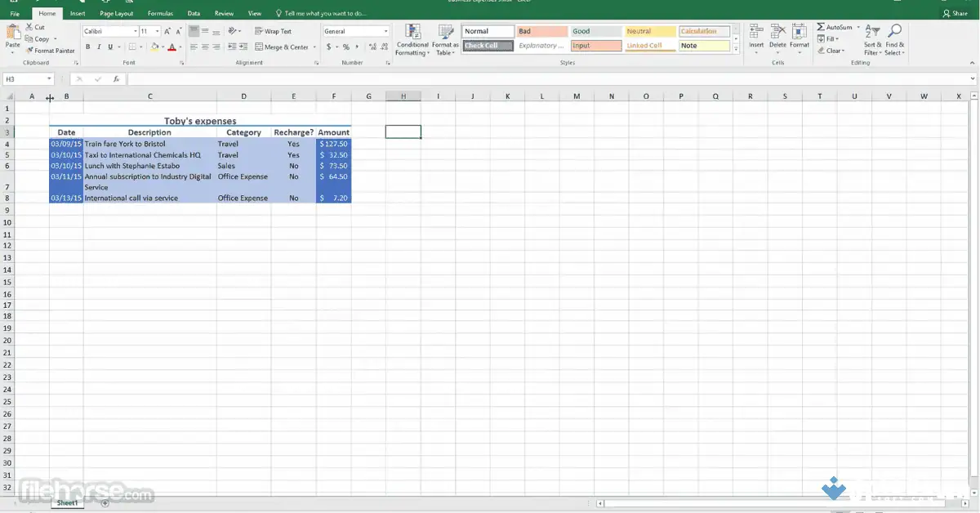980x513 pixels.
Task: Enable Wrap Text
Action: (x=275, y=31)
